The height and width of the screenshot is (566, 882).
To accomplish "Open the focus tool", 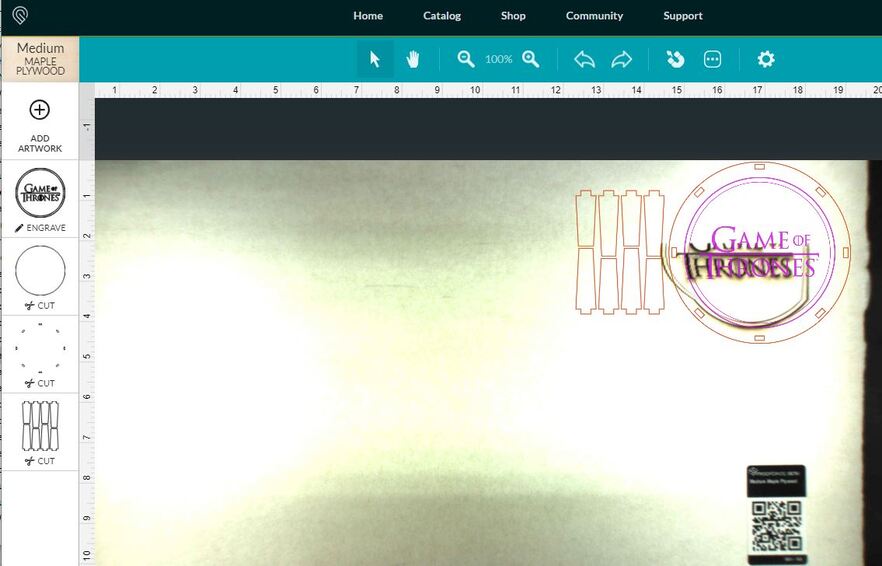I will (x=675, y=59).
